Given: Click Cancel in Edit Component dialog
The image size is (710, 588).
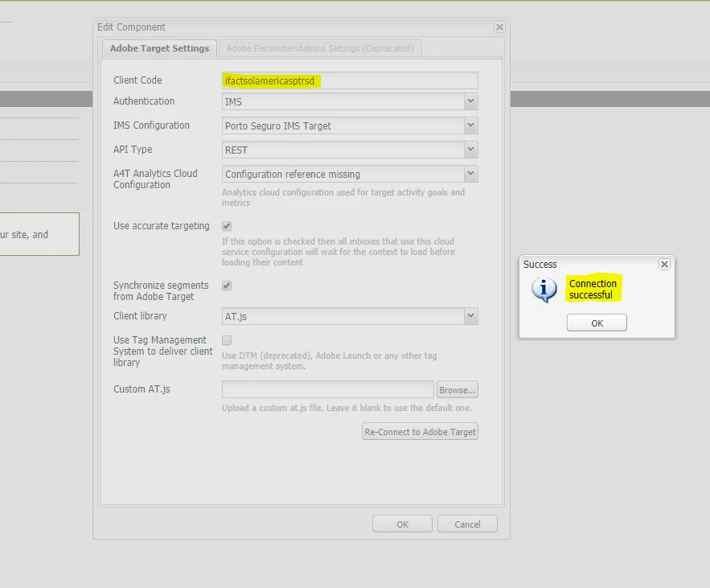Looking at the screenshot, I should 467,524.
